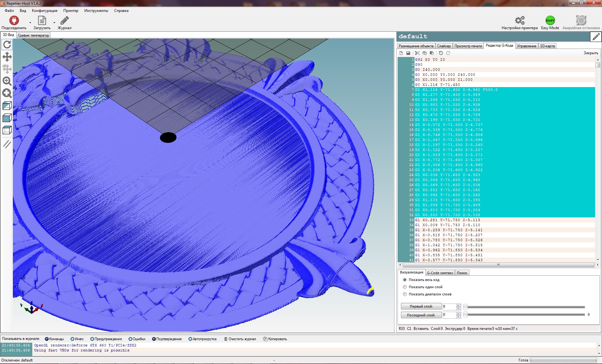Toggle 'Ошибки' log filter
The width and height of the screenshot is (602, 364).
[130, 339]
